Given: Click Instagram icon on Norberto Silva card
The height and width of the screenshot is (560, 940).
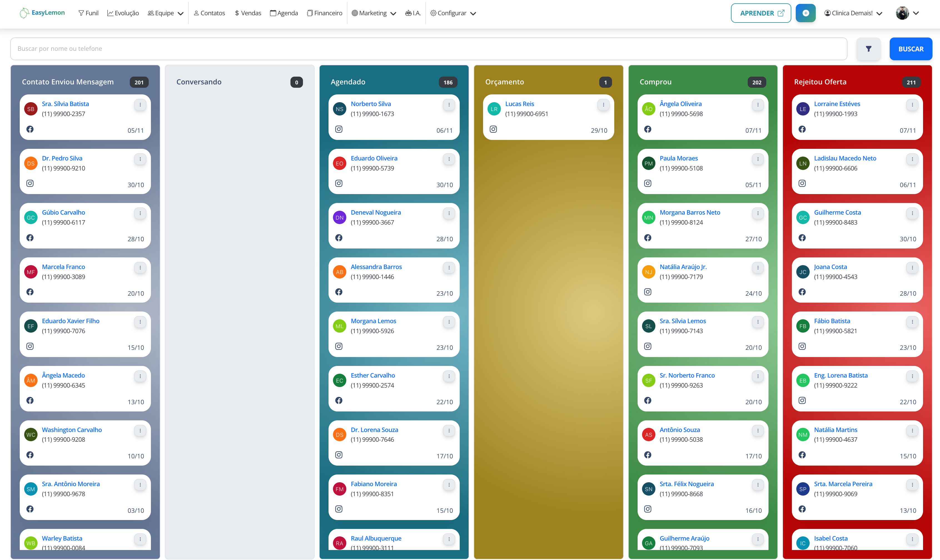Looking at the screenshot, I should 339,129.
